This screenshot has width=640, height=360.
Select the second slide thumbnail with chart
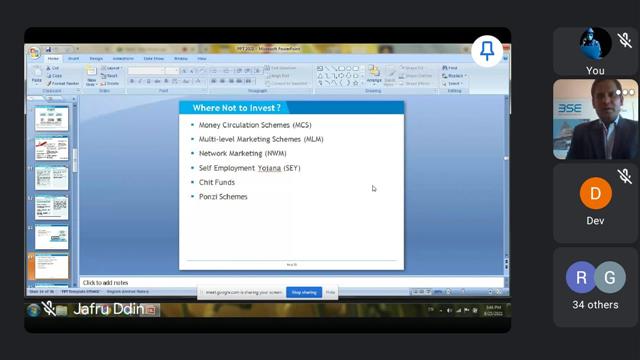pos(51,149)
